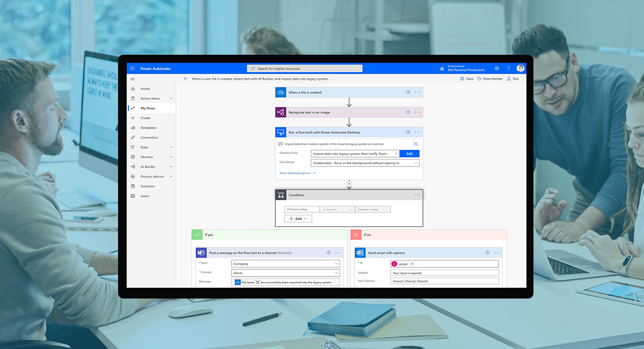Click the Add condition button
Image resolution: width=644 pixels, height=349 pixels.
[x=298, y=219]
